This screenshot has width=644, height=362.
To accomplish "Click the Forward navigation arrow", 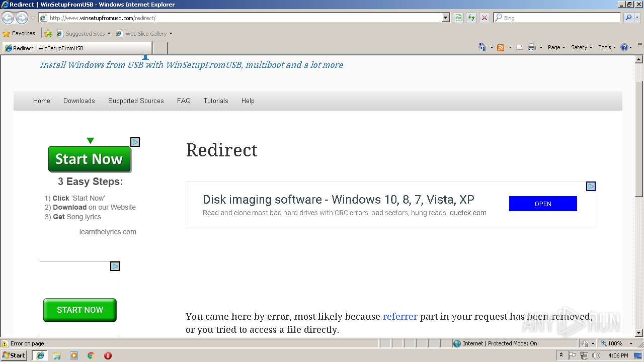I will coord(22,18).
